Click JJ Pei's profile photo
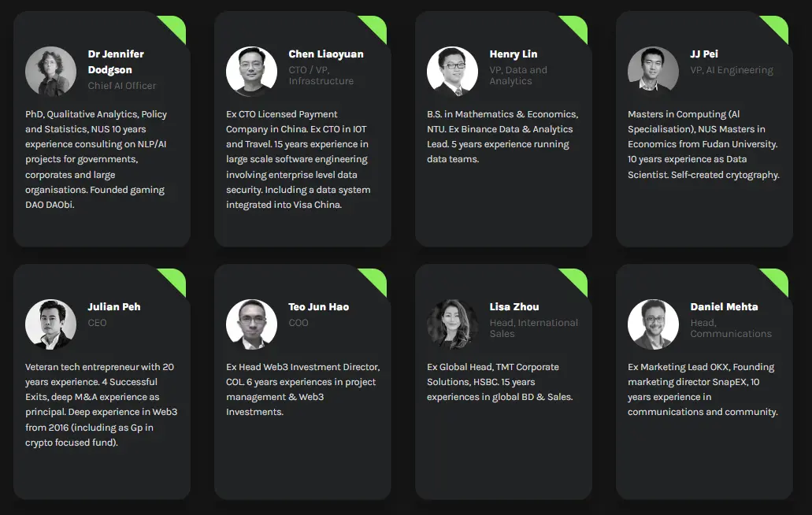Screen dimensions: 812x515 pos(653,71)
